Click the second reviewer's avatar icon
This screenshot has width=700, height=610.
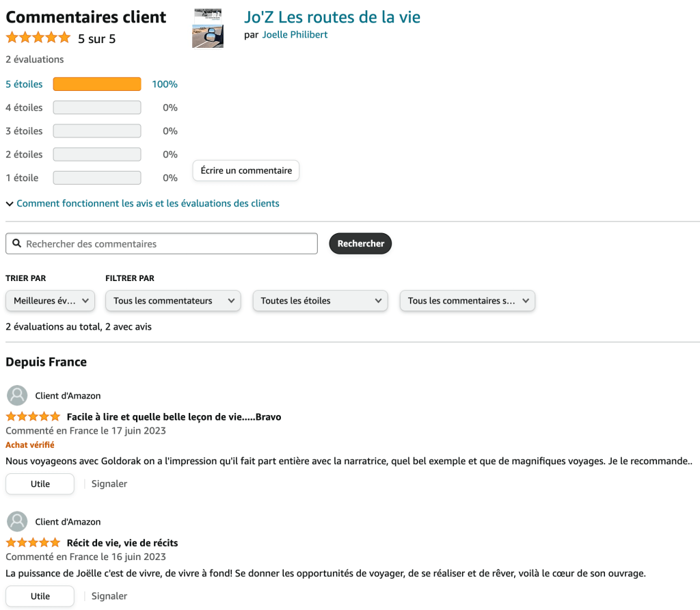(x=17, y=522)
